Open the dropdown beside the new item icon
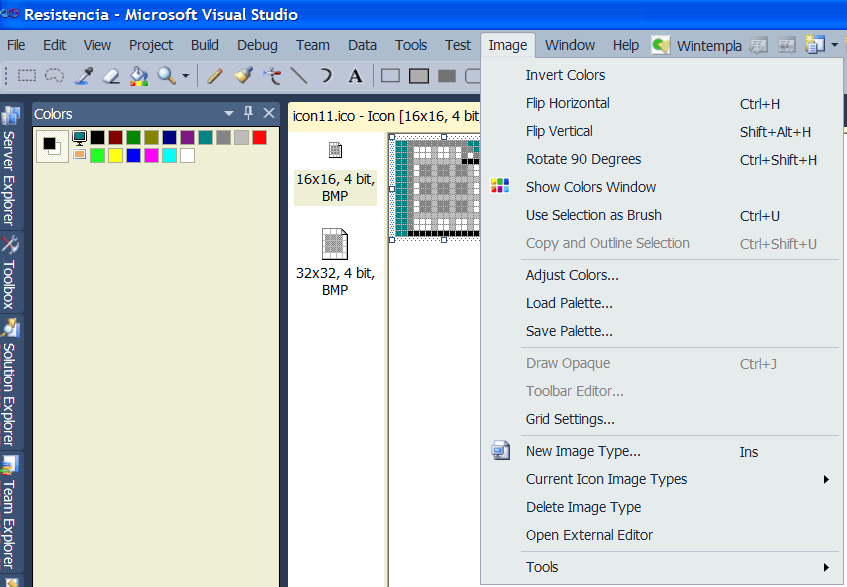The width and height of the screenshot is (847, 587). [x=834, y=45]
